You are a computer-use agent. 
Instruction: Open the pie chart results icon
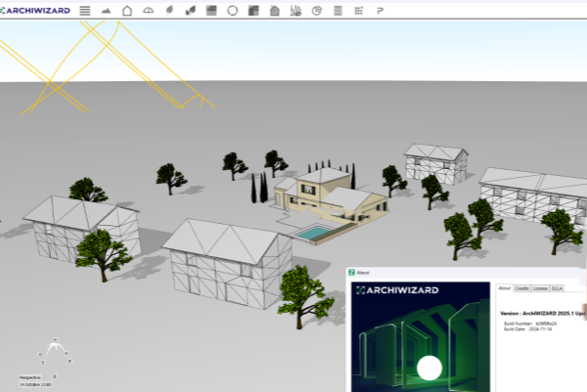pyautogui.click(x=317, y=11)
